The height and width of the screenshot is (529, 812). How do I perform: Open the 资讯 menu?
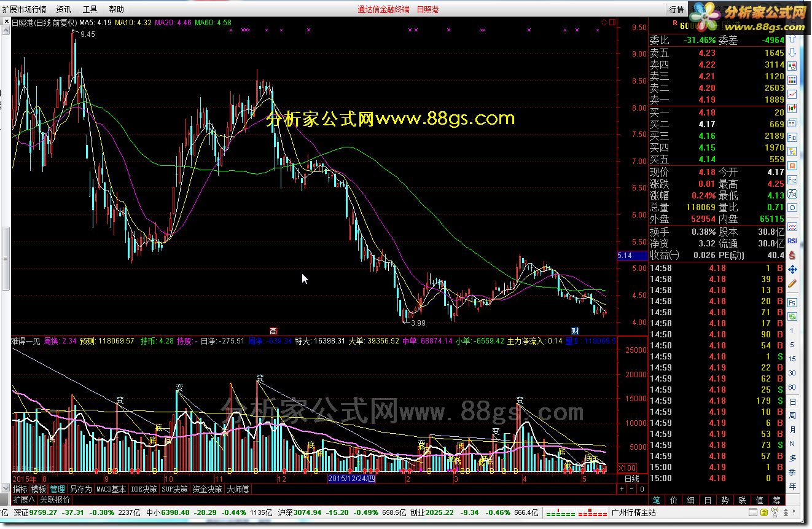point(63,9)
